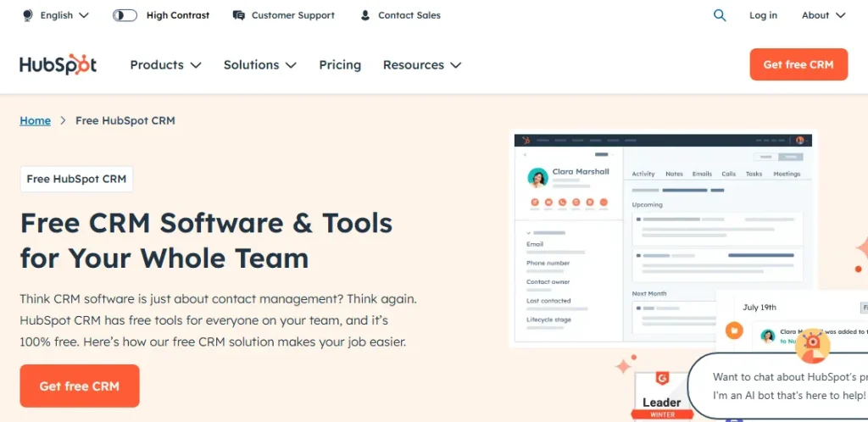Open the Contact Sales link
The height and width of the screenshot is (422, 868).
409,15
